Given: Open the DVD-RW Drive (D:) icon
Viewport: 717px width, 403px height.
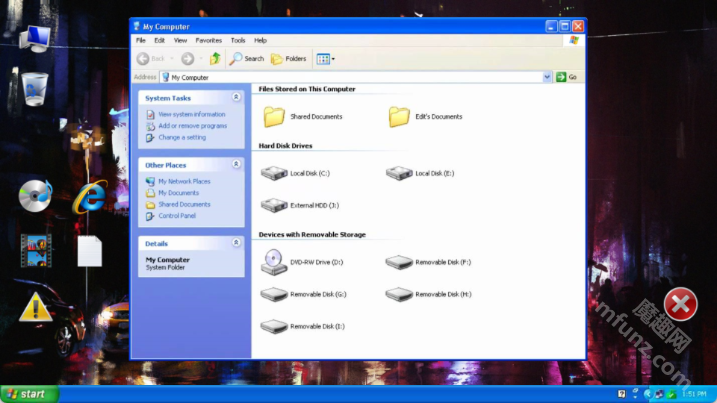Looking at the screenshot, I should (x=273, y=262).
